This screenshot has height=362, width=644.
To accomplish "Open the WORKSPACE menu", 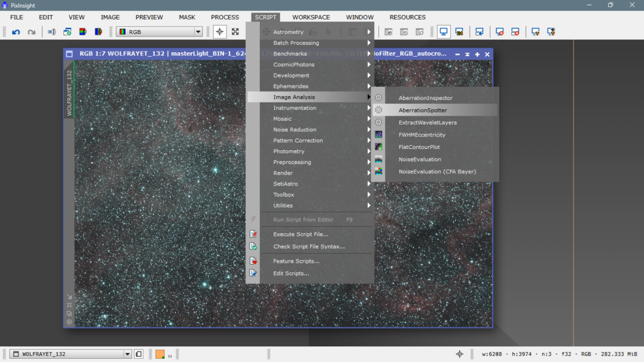I will click(x=311, y=17).
